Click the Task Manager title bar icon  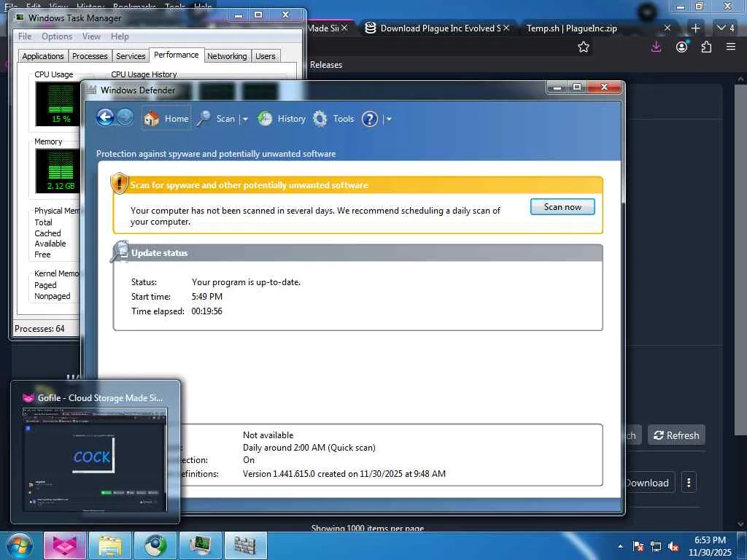tap(20, 17)
